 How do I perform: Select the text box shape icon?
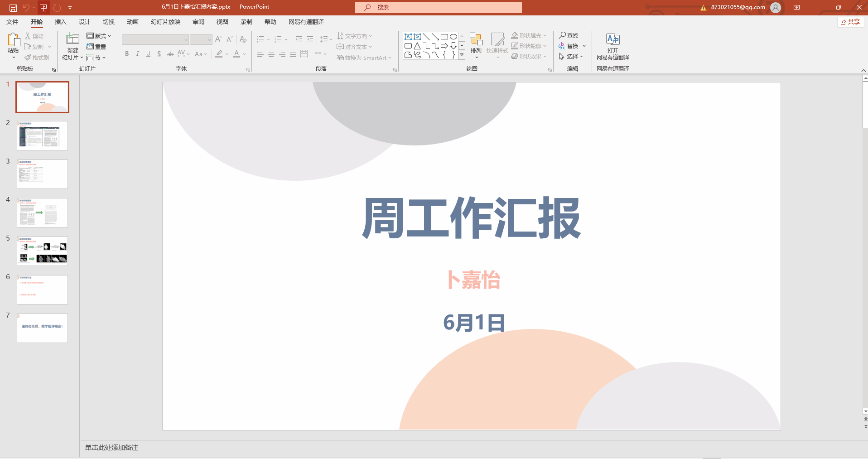click(x=408, y=37)
